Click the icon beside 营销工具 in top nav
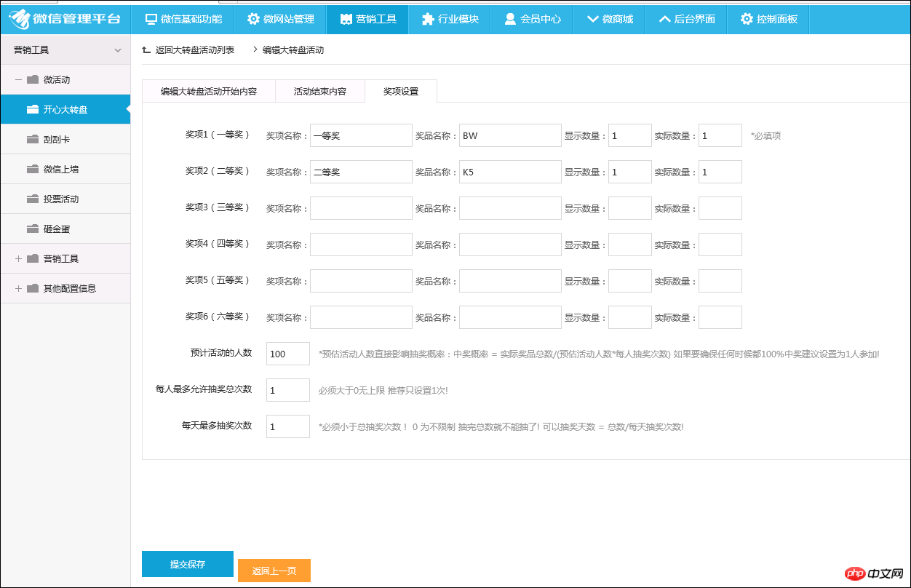This screenshot has width=911, height=588. click(x=346, y=19)
